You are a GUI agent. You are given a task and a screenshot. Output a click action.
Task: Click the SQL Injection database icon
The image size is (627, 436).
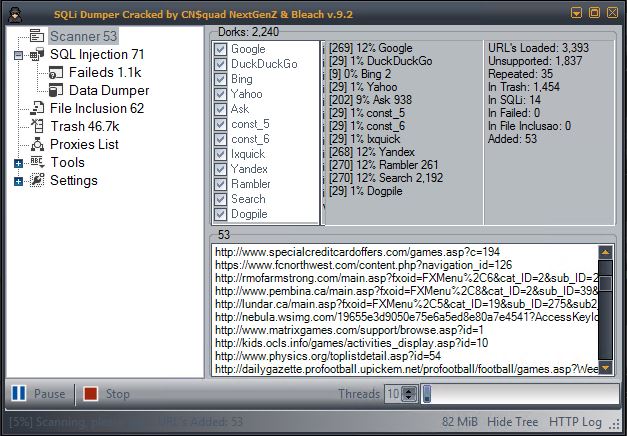coord(37,54)
